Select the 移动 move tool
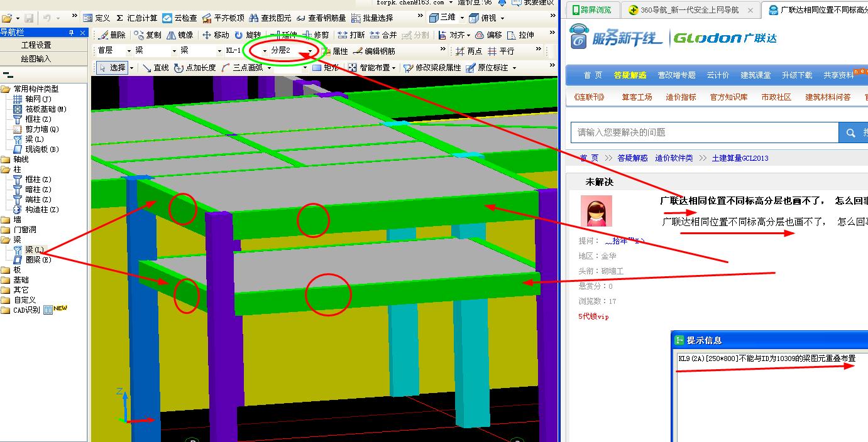Screen dimensions: 868x442 coord(216,35)
